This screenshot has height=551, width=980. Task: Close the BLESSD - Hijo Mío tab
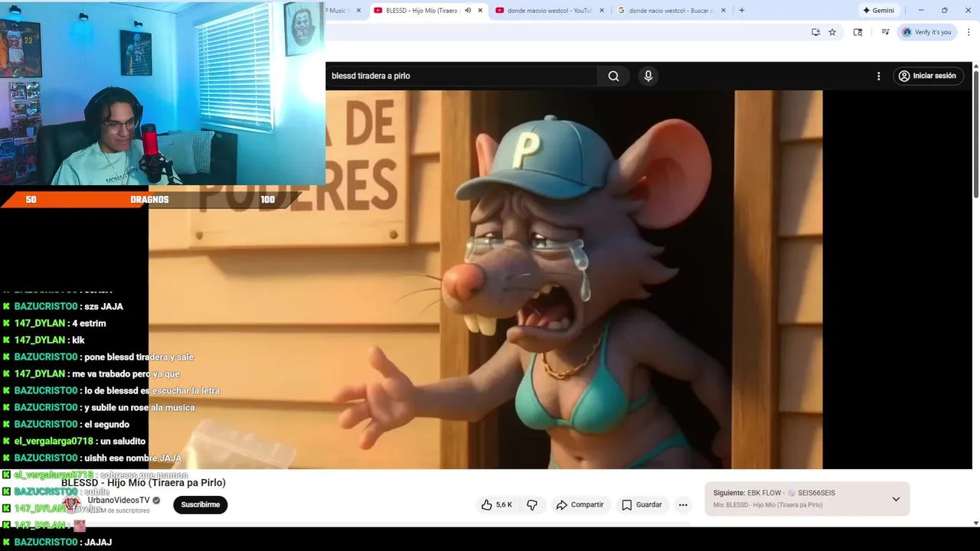(480, 11)
